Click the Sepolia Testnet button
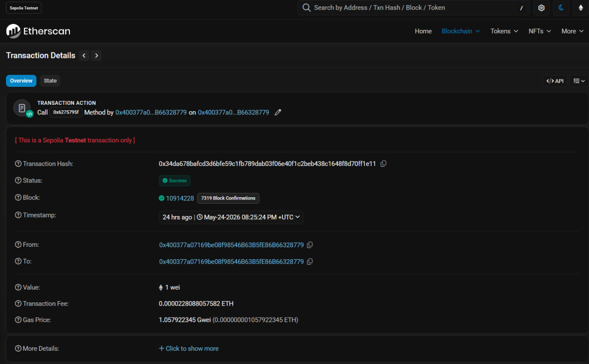This screenshot has height=364, width=589. 23,8
